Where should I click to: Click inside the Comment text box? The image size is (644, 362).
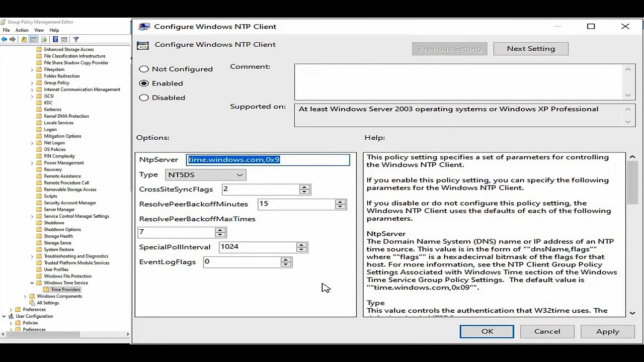(459, 82)
